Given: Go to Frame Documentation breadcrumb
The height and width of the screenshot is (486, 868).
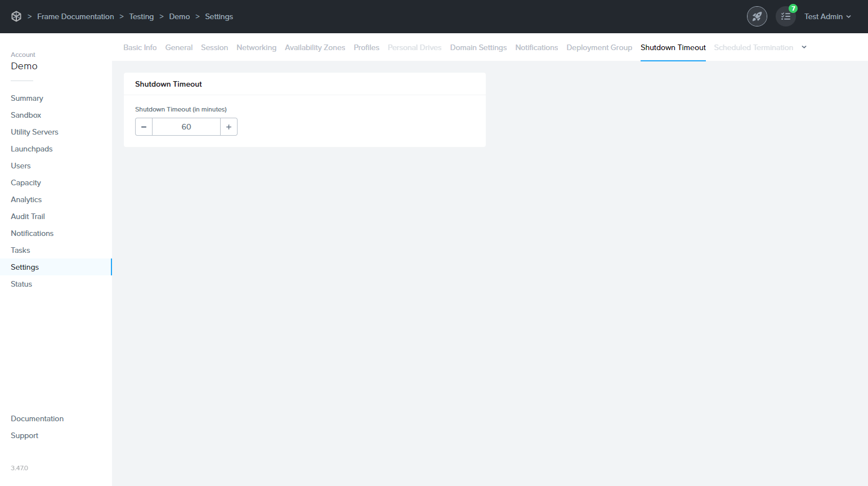Looking at the screenshot, I should 75,16.
